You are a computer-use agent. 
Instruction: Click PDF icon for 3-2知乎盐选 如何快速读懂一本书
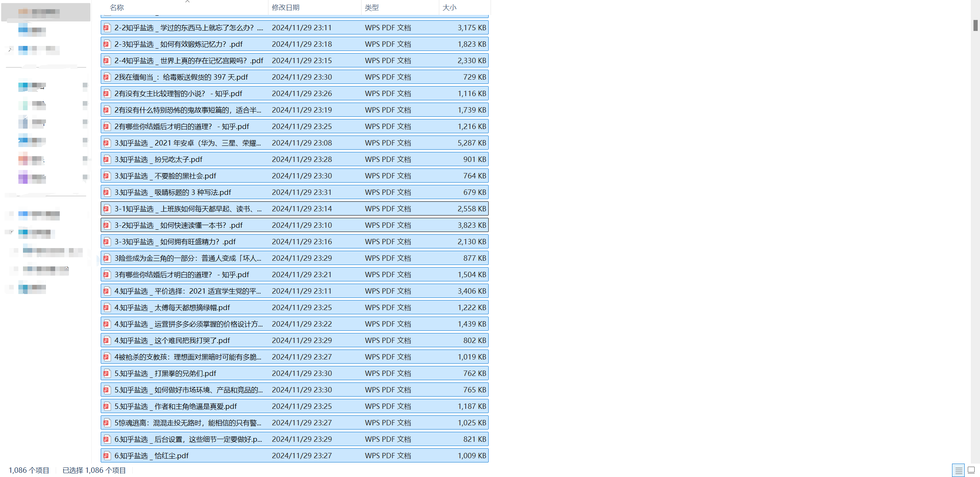click(x=107, y=225)
